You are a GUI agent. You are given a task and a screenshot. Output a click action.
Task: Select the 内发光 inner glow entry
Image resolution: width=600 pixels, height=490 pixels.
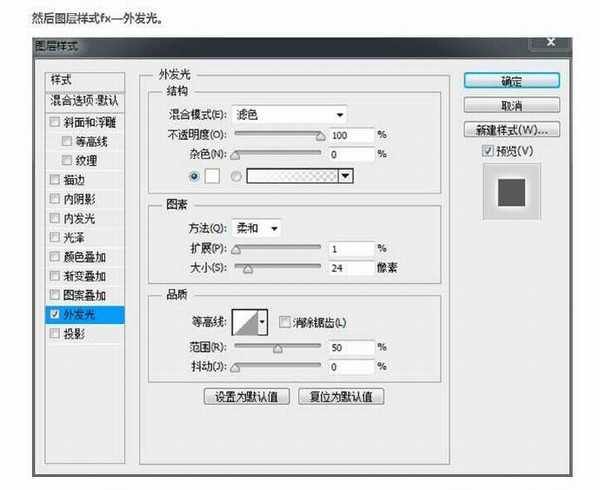click(x=78, y=218)
